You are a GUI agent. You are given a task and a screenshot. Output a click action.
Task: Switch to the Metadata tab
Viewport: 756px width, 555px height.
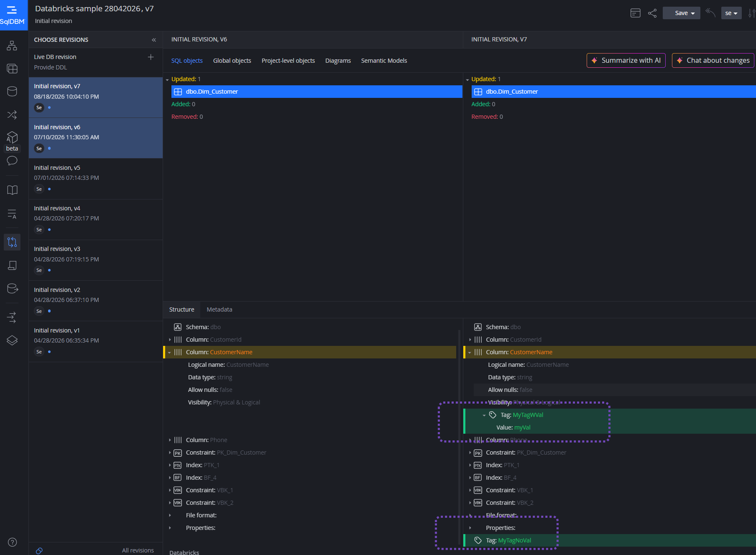pos(219,309)
